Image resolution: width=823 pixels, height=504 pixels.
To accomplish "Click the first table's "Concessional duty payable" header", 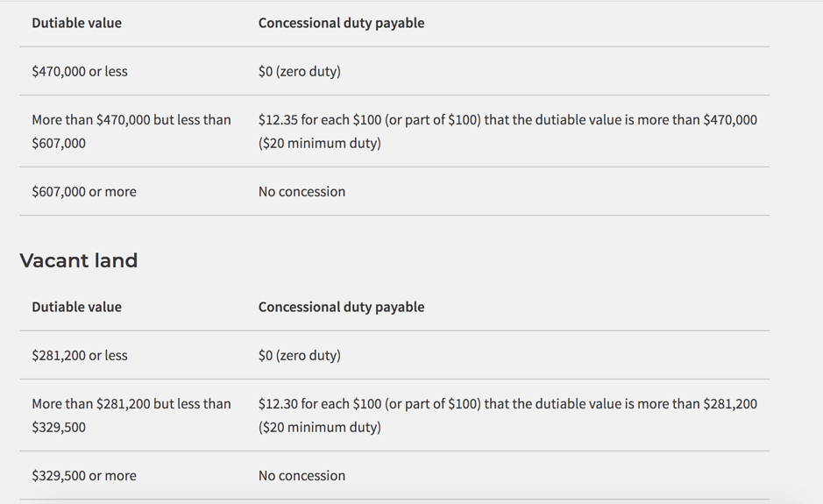I will point(341,23).
